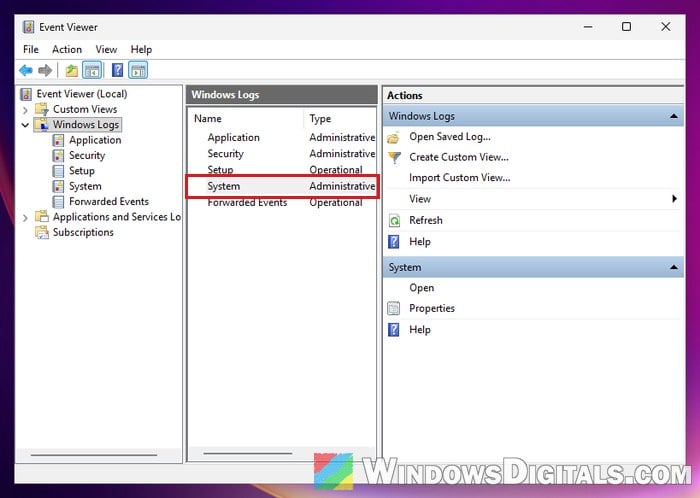Click Properties under System actions
This screenshot has width=700, height=498.
click(x=432, y=308)
